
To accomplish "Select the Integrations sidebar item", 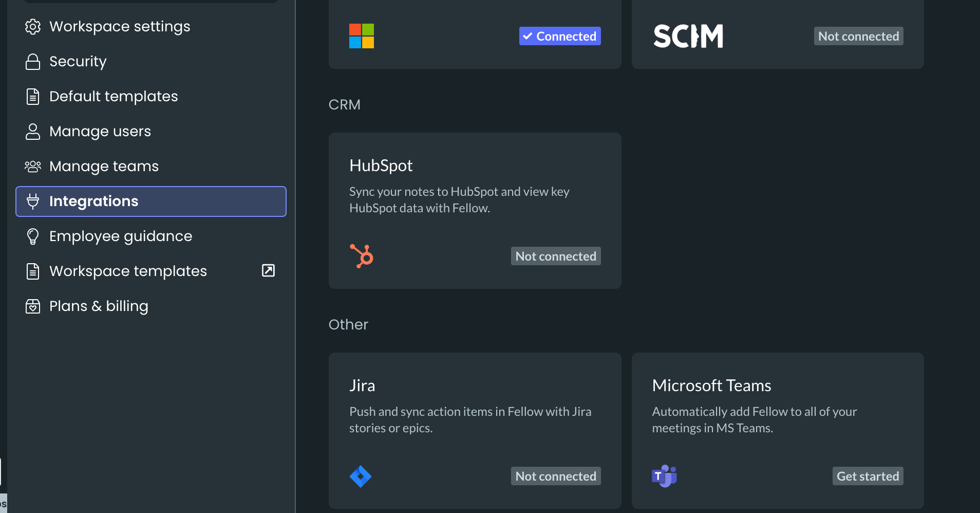I will coord(150,201).
